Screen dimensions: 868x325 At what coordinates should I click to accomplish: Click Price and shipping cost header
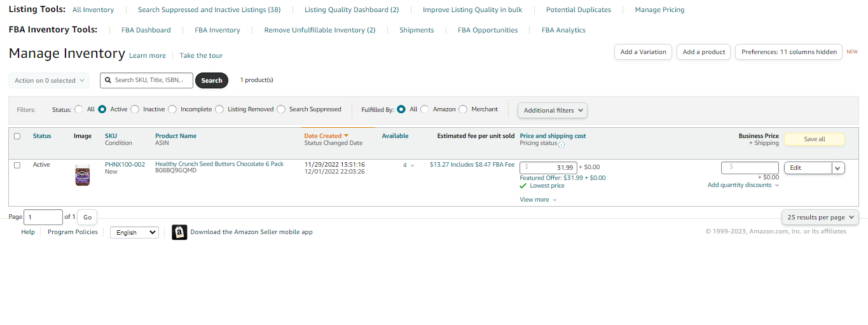pos(553,135)
